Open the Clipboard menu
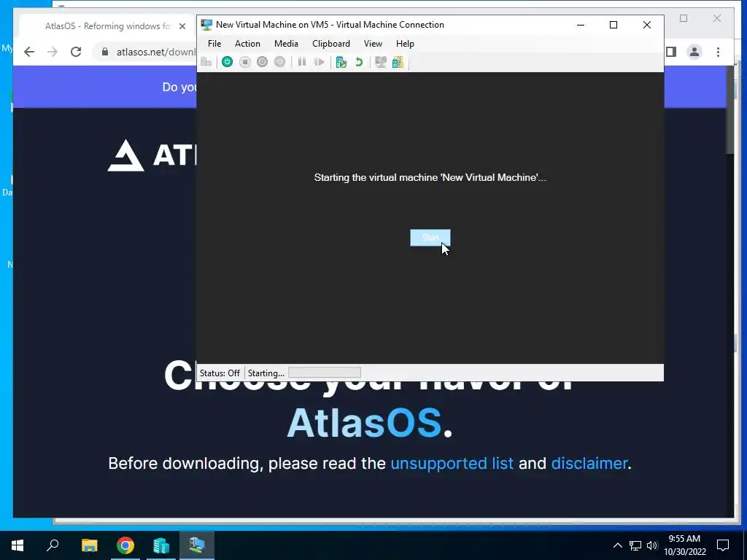The height and width of the screenshot is (560, 747). [331, 43]
